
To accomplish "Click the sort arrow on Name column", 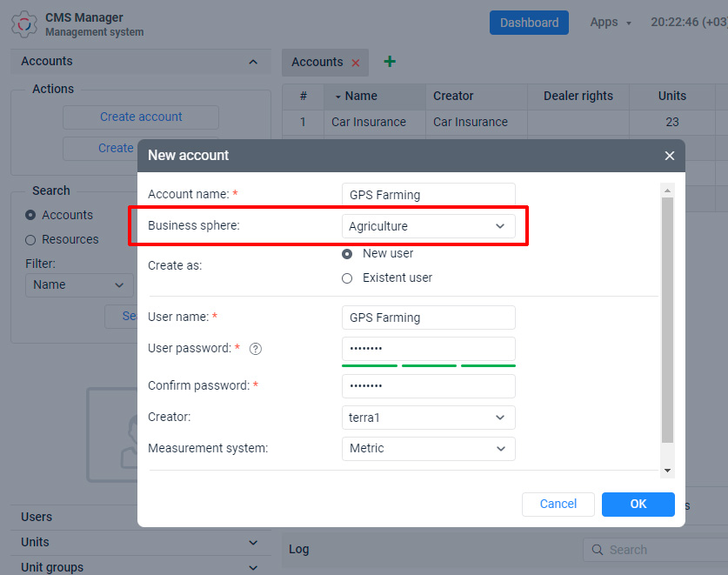I will coord(337,97).
